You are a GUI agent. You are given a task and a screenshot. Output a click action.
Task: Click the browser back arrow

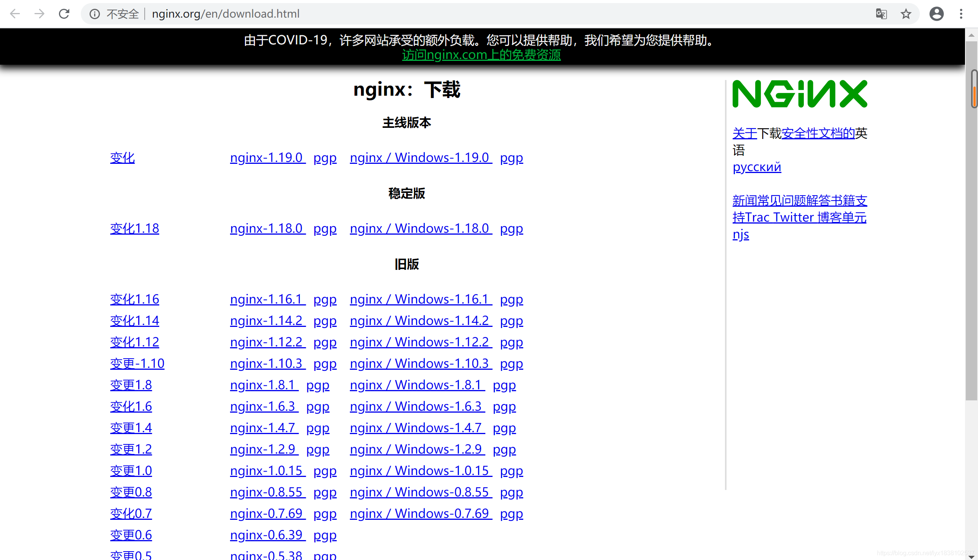coord(15,14)
